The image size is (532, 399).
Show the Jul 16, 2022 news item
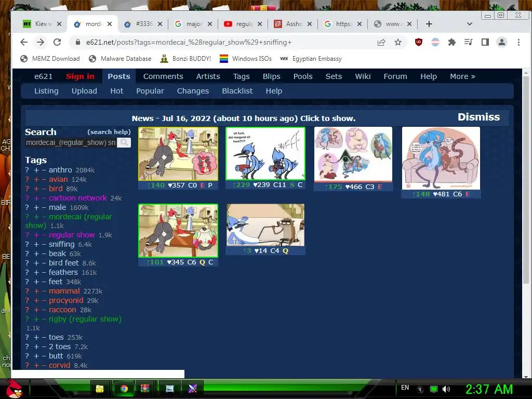point(244,118)
